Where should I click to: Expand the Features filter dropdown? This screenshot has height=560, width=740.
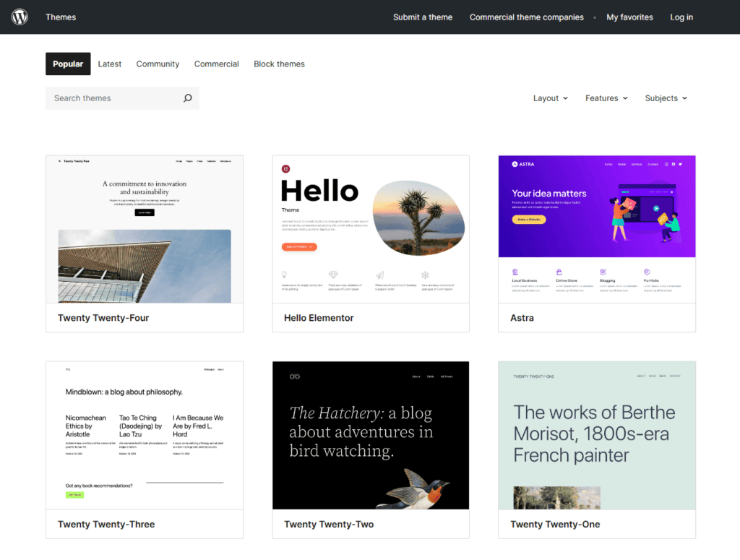[607, 98]
